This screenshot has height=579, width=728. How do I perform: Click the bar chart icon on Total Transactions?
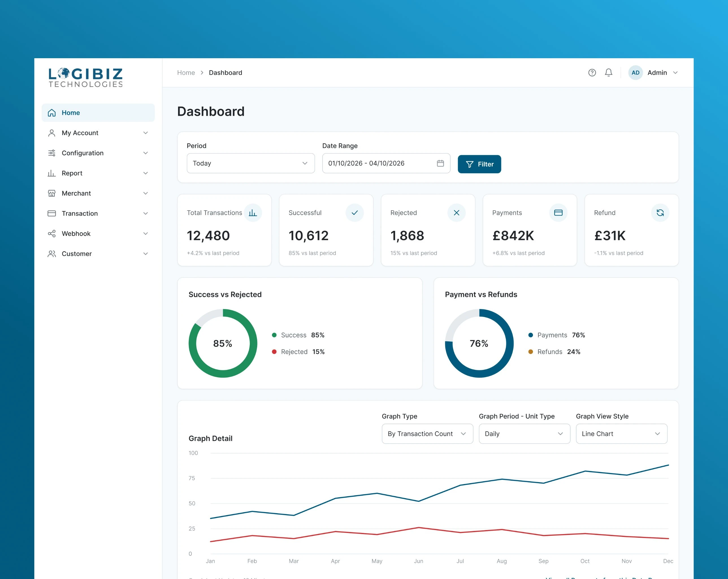pos(253,213)
